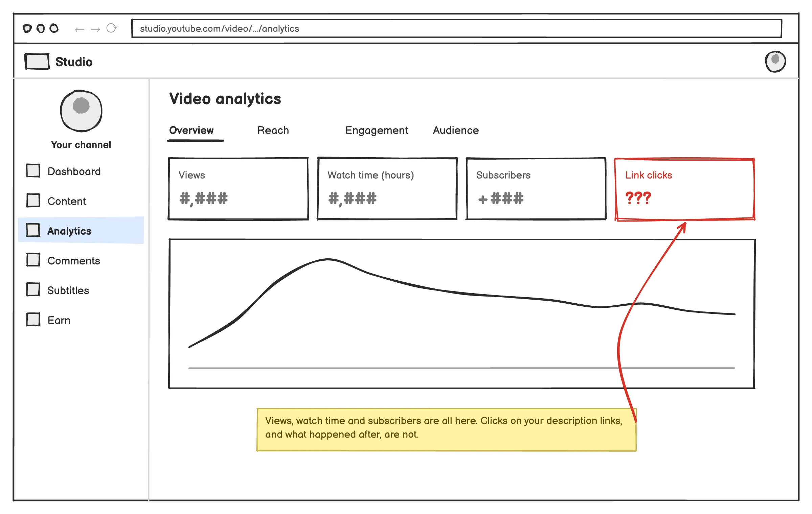The image size is (812, 514).
Task: Click the views line chart
Action: [462, 314]
